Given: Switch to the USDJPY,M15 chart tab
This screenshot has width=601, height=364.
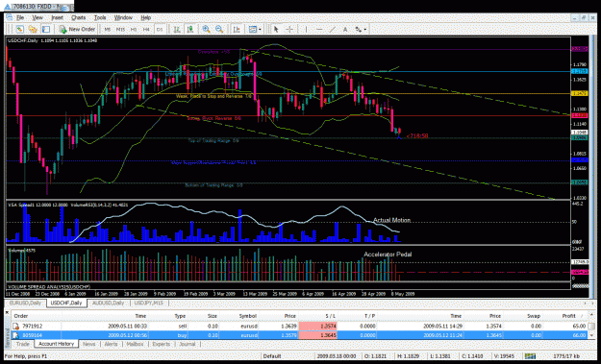Looking at the screenshot, I should (149, 303).
